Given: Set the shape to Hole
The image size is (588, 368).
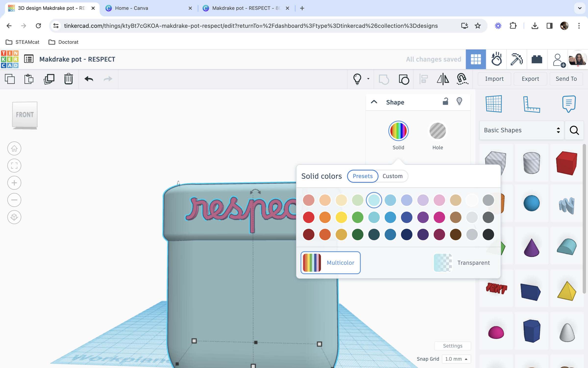Looking at the screenshot, I should (x=438, y=131).
